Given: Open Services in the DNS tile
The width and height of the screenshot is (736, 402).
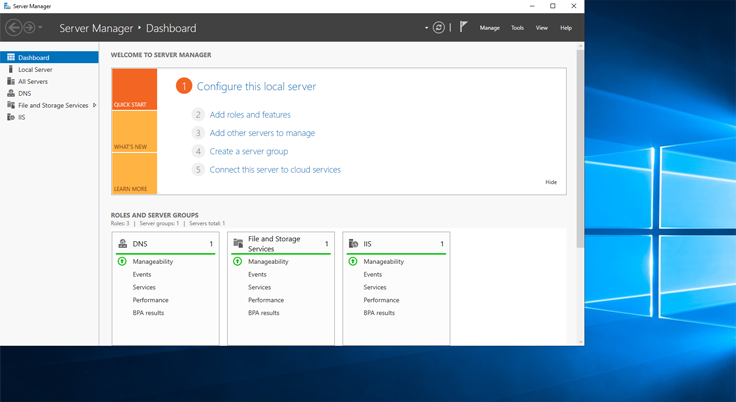Looking at the screenshot, I should click(x=144, y=287).
